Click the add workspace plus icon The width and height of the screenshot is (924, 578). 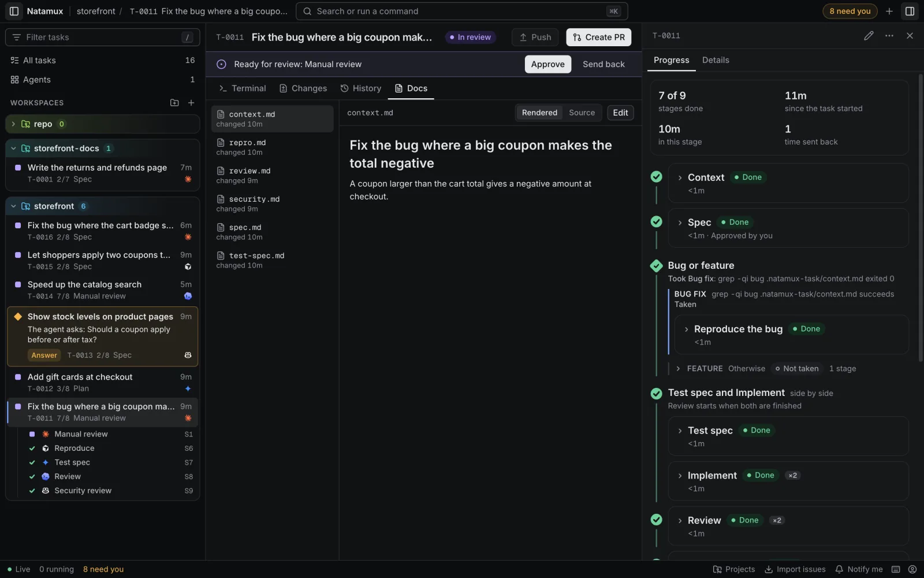(x=191, y=103)
